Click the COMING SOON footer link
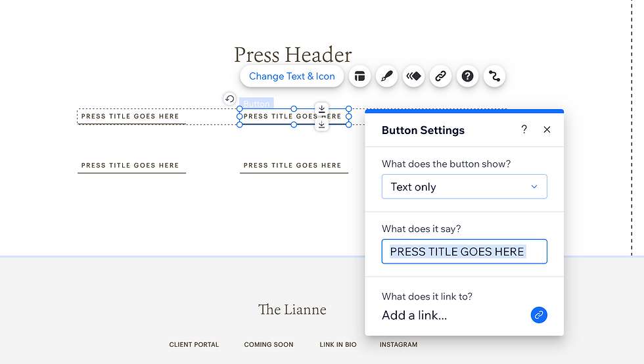The width and height of the screenshot is (644, 364). 269,345
